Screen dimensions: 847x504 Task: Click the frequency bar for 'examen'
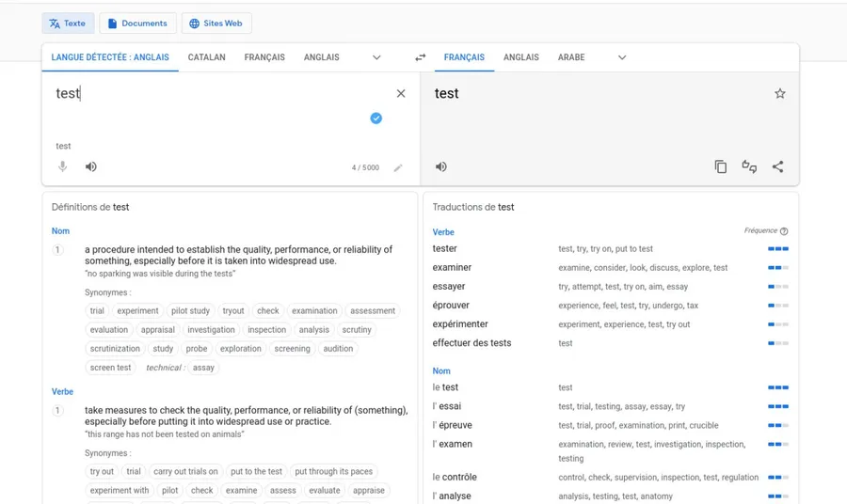(x=778, y=444)
